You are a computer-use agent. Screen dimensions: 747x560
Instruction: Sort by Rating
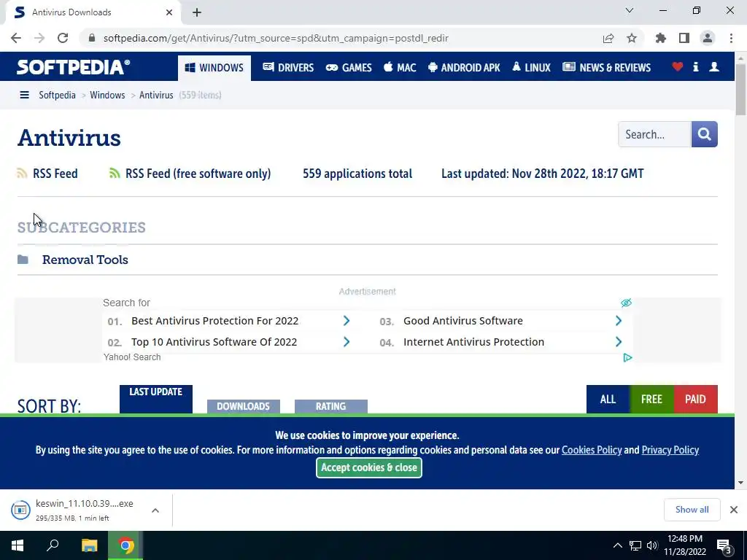[331, 407]
